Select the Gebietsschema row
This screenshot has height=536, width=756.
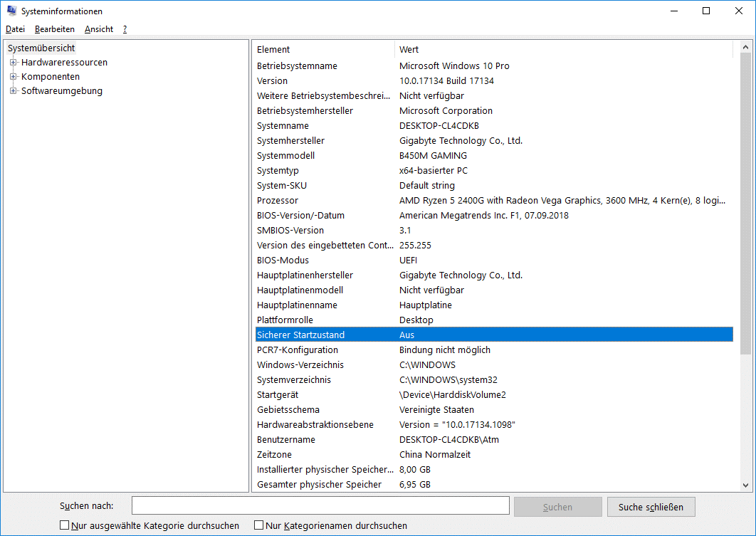click(x=494, y=410)
